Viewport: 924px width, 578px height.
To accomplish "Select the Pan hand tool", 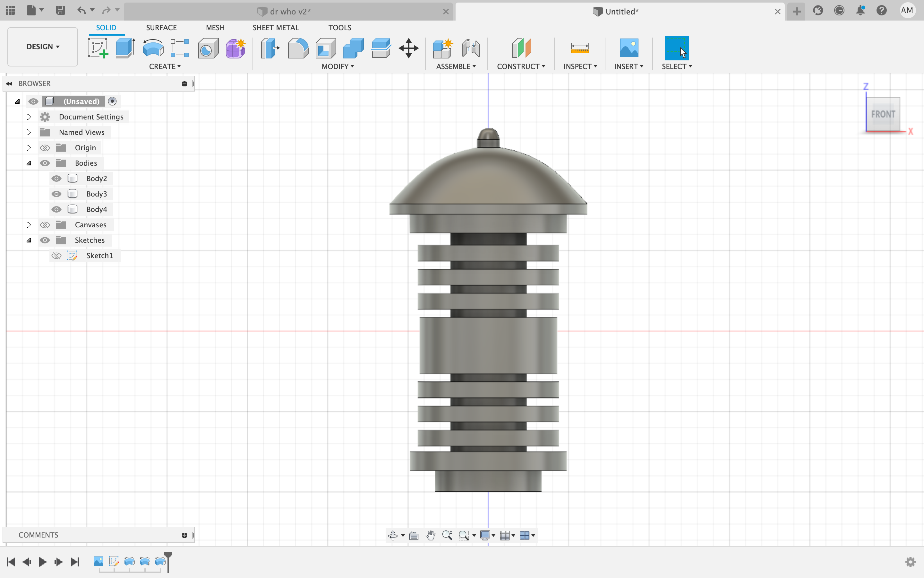I will pos(431,536).
